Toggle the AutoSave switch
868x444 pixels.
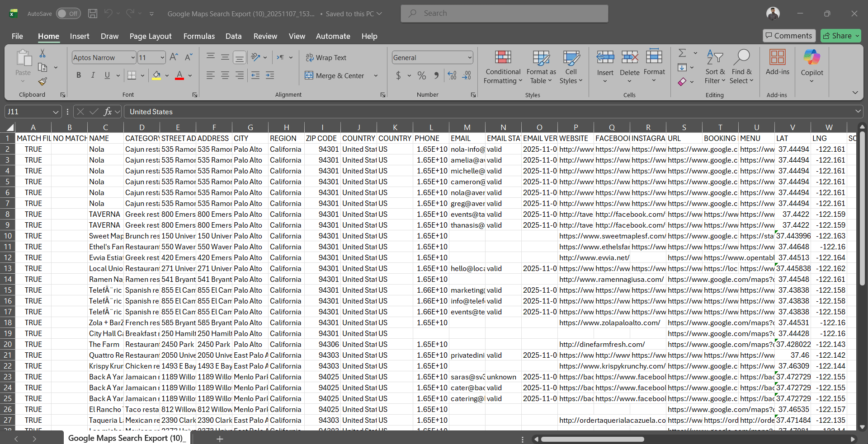tap(68, 14)
